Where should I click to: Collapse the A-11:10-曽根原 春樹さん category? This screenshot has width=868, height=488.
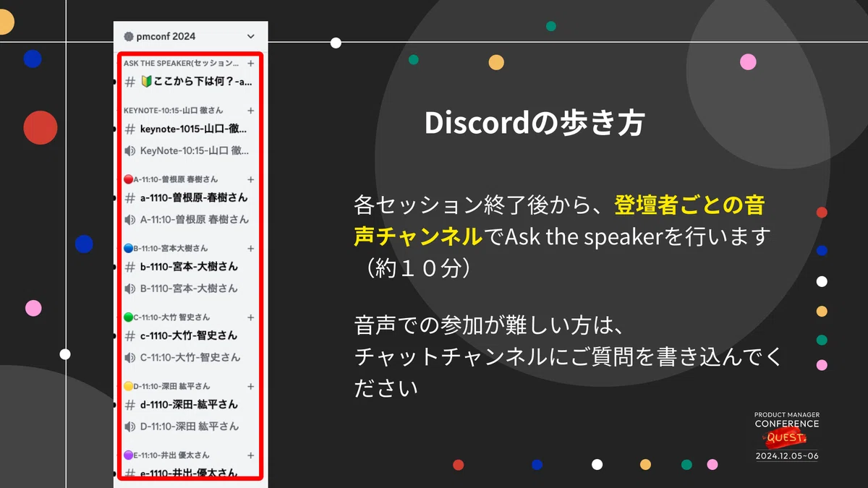(x=171, y=179)
